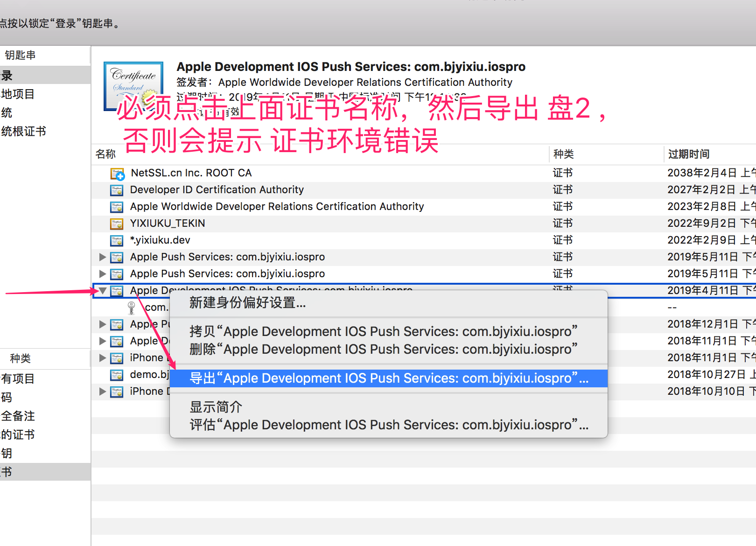Image resolution: width=756 pixels, height=546 pixels.
Task: Click the 2022年9月2日 expiry date cell
Action: pyautogui.click(x=711, y=224)
